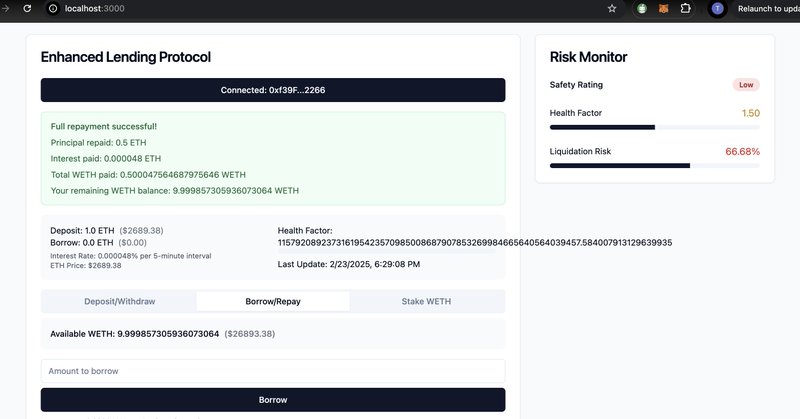The image size is (800, 419).
Task: Click Your remaining WETH balance line
Action: (174, 190)
